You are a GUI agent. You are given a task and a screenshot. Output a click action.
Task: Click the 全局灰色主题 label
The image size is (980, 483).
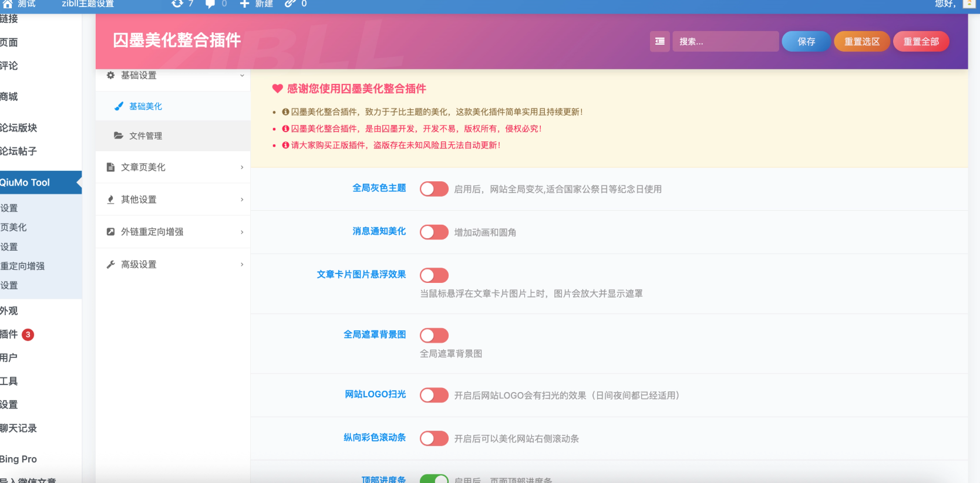point(379,188)
